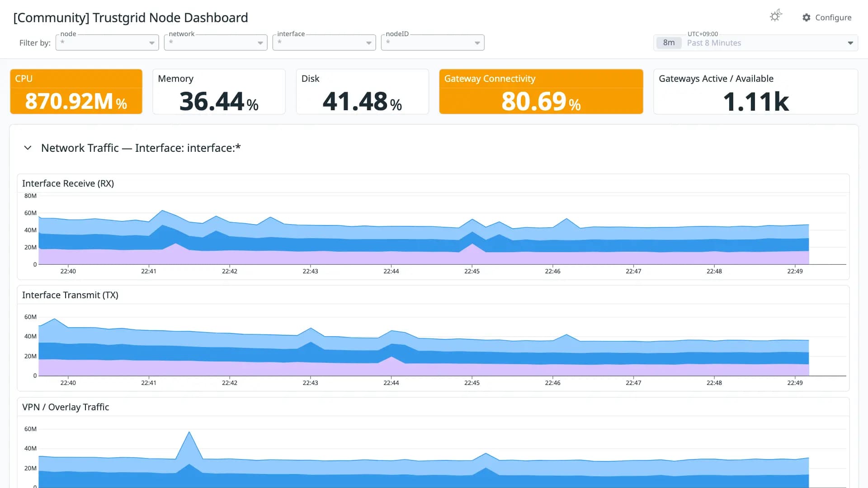Image resolution: width=868 pixels, height=488 pixels.
Task: Click the 22:45 spike in the RX chart
Action: tap(472, 220)
